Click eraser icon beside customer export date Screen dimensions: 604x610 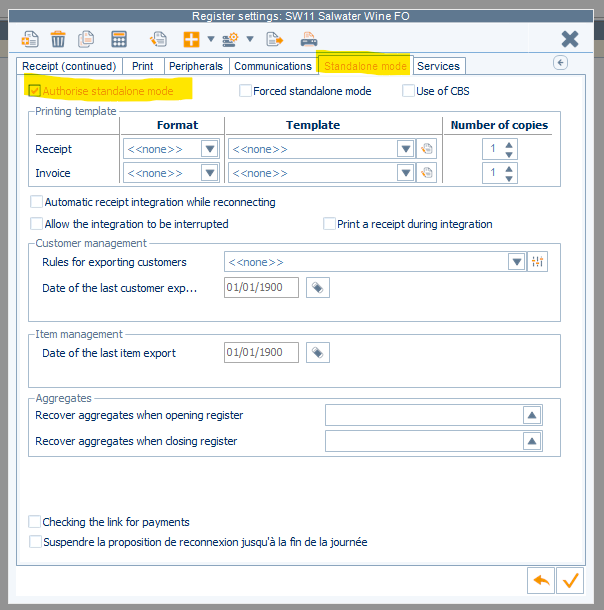point(318,287)
